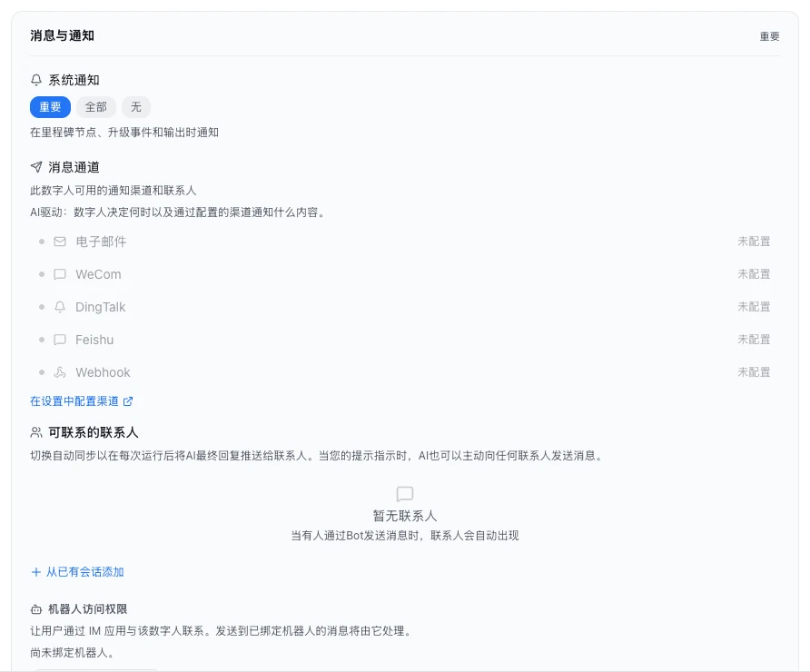
Task: Click the people icon beside 可联系的联系人
Action: click(x=36, y=432)
